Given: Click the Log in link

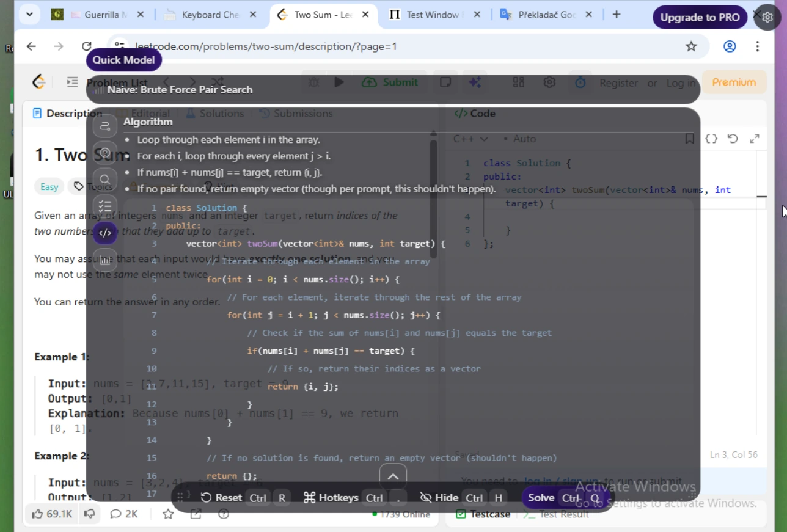Looking at the screenshot, I should 681,82.
